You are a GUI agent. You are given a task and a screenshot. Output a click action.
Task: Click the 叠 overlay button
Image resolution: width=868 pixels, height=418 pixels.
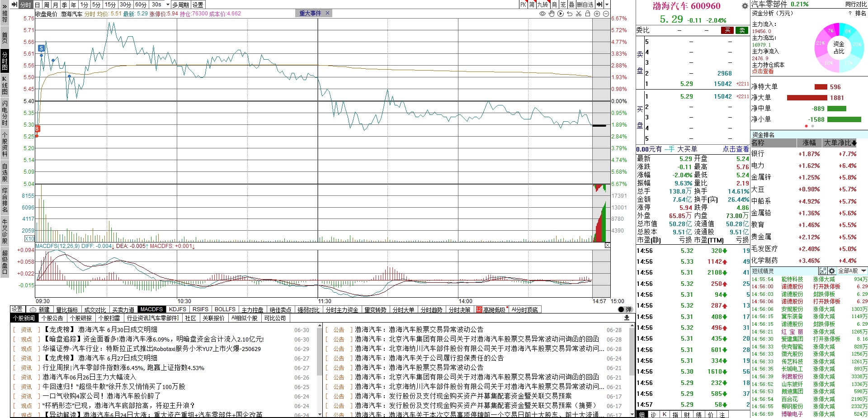[x=571, y=5]
